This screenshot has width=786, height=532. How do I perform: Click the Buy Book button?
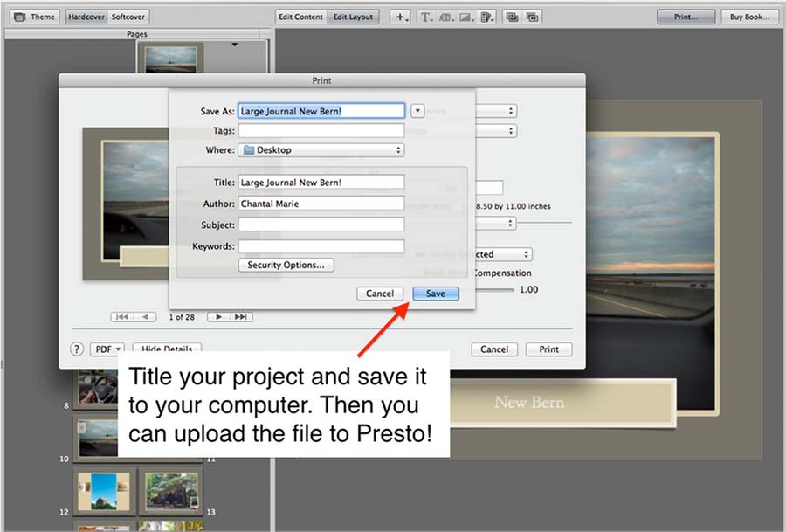coord(750,17)
